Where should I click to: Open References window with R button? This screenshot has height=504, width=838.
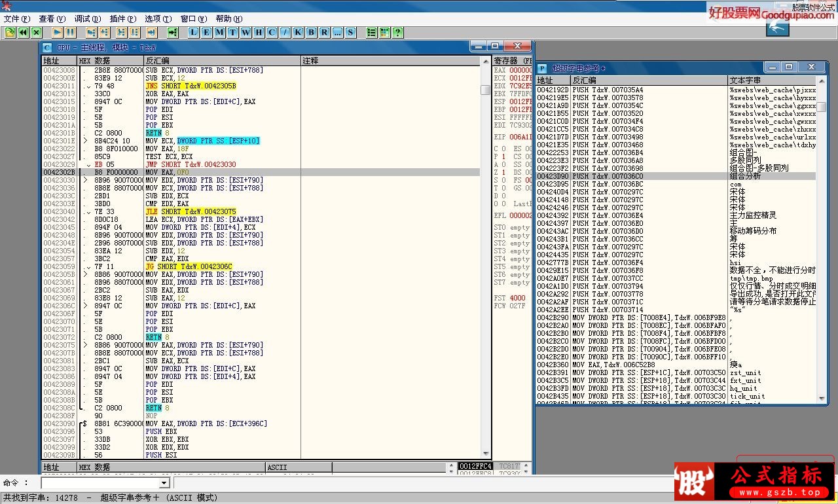point(325,32)
